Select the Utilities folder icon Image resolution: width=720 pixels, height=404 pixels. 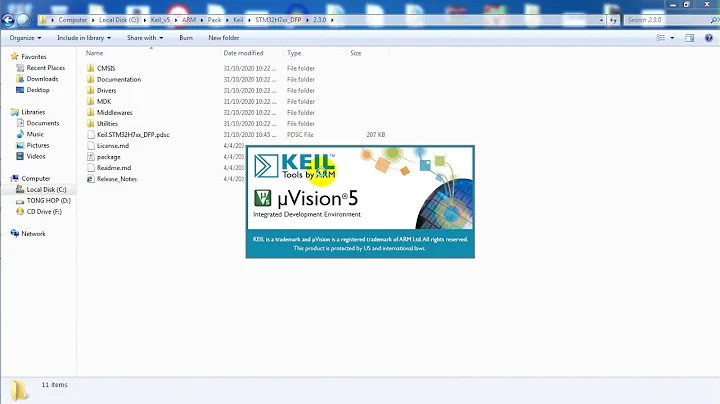90,123
